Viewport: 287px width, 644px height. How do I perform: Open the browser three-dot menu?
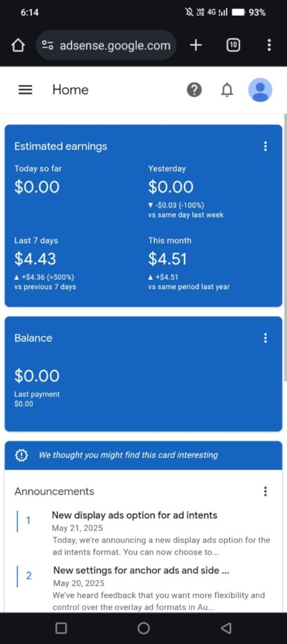pyautogui.click(x=269, y=45)
